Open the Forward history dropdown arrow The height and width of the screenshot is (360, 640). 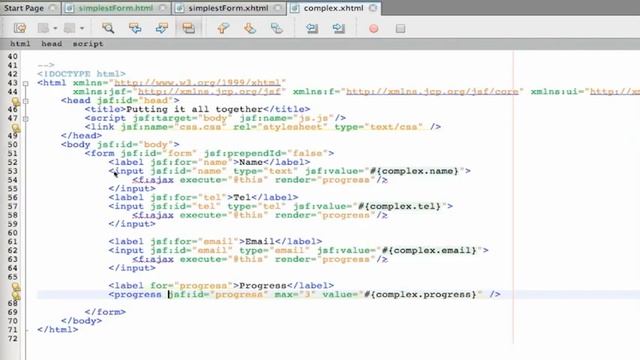82,29
